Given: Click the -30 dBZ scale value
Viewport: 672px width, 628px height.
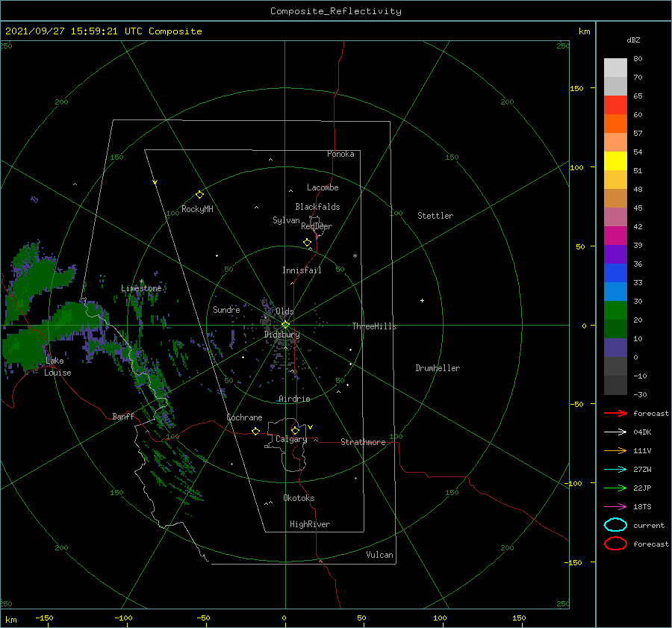Looking at the screenshot, I should click(640, 394).
